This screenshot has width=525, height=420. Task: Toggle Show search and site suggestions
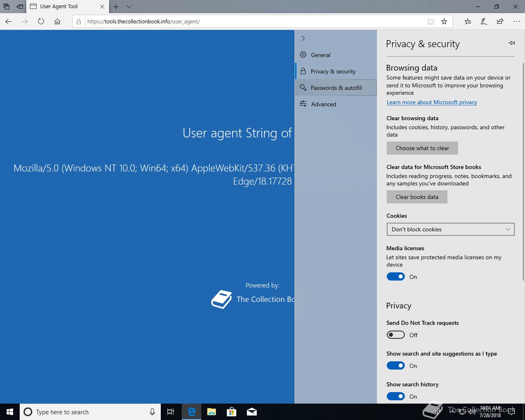click(396, 366)
